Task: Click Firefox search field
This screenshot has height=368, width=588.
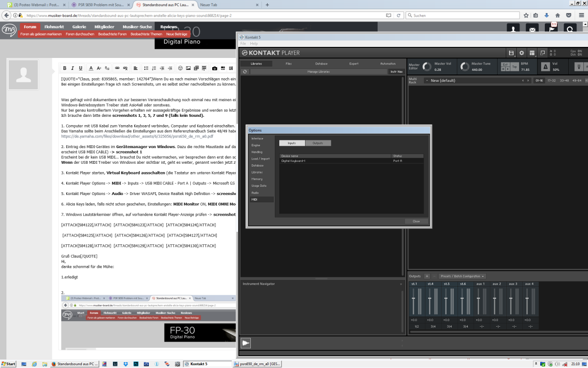Action: [463, 15]
